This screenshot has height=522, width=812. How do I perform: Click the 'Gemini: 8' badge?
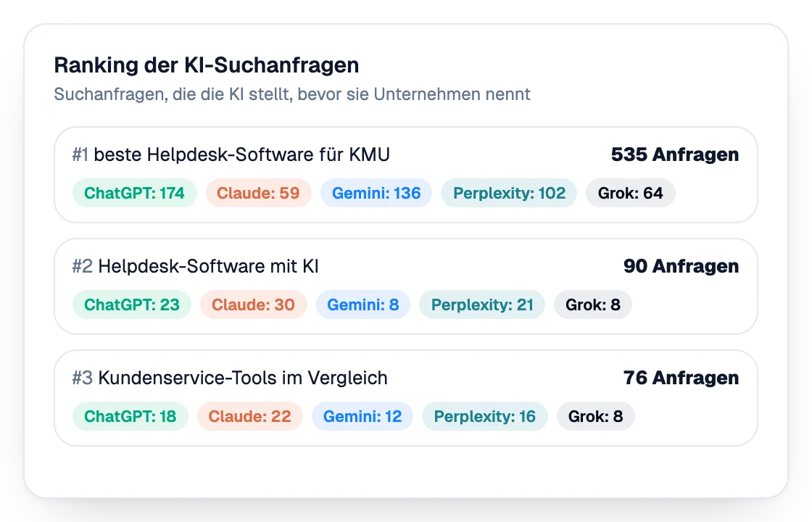[x=363, y=304]
